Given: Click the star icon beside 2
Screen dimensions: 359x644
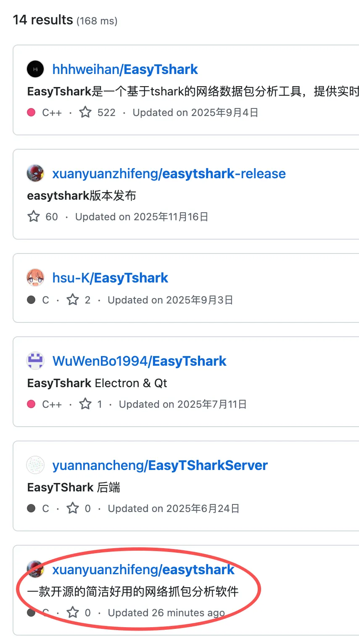Looking at the screenshot, I should (x=73, y=300).
